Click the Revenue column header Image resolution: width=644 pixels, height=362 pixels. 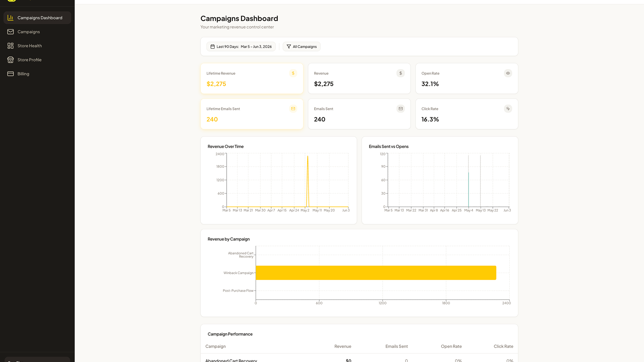click(x=343, y=346)
